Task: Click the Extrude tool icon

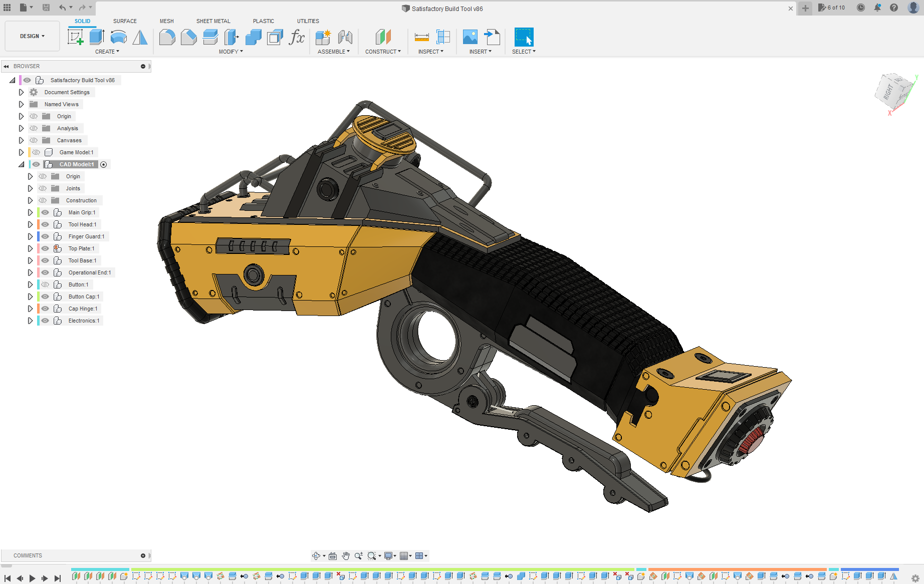Action: click(97, 37)
